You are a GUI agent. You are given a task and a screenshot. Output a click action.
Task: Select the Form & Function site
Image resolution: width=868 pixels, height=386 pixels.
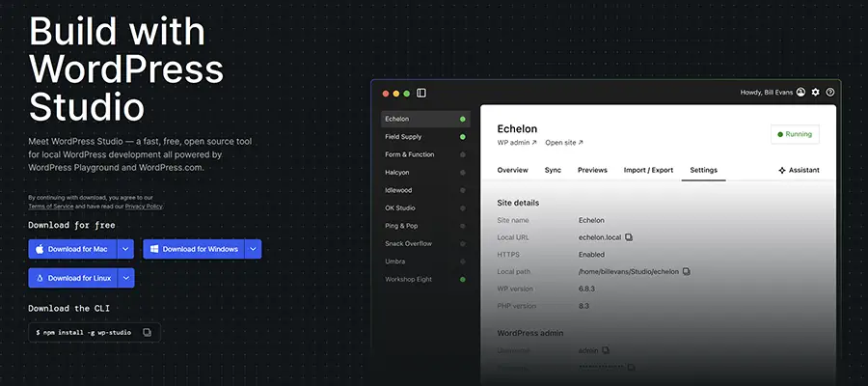tap(425, 154)
